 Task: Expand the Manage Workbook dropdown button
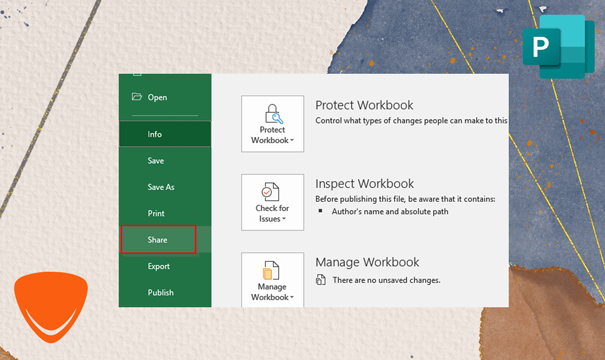(272, 280)
